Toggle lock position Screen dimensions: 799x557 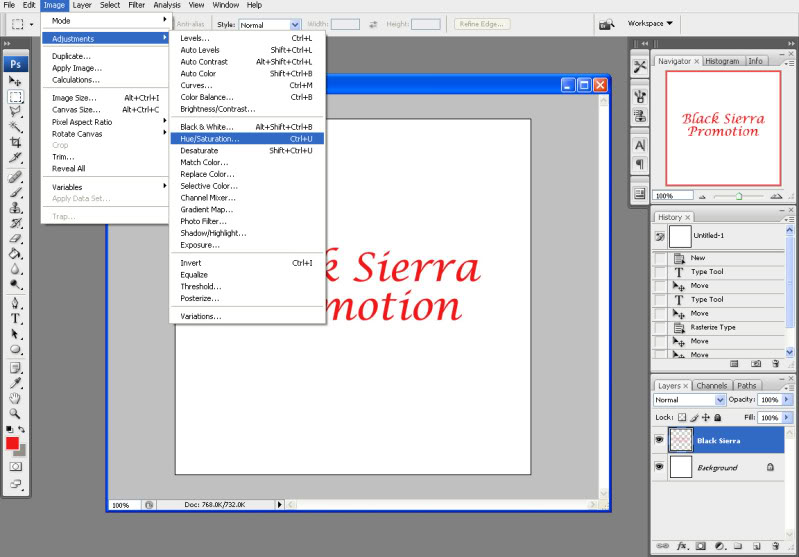coord(706,417)
